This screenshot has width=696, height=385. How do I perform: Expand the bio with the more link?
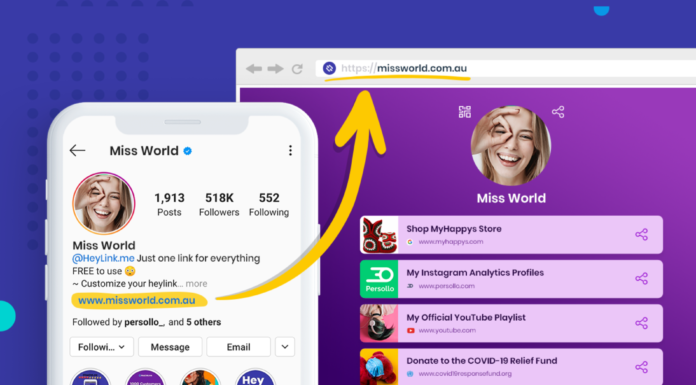196,284
